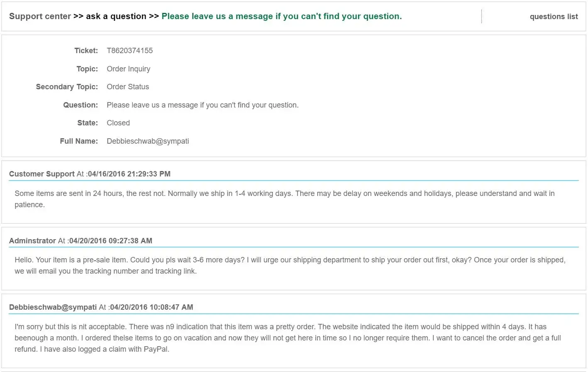This screenshot has height=372, width=588.
Task: Click the pre-sale item reply text
Action: (x=290, y=265)
